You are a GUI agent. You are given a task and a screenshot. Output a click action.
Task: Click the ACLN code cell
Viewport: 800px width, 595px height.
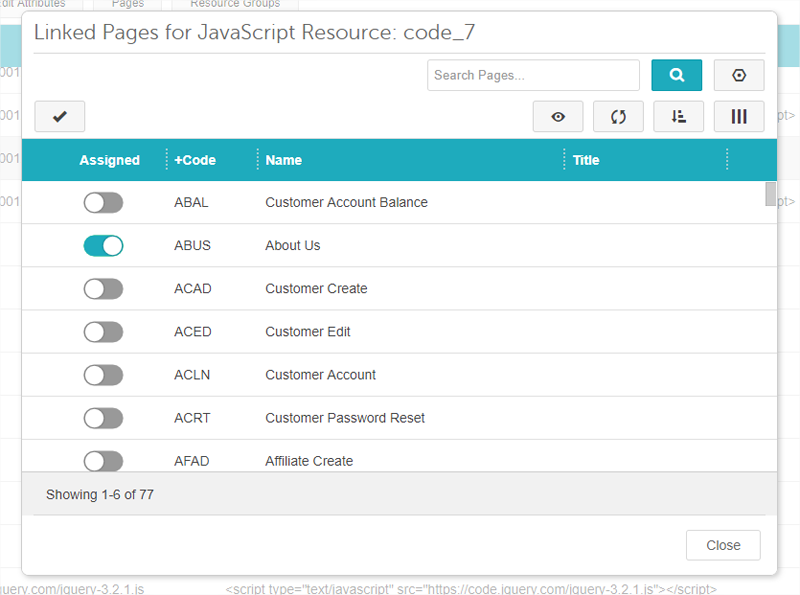click(192, 375)
